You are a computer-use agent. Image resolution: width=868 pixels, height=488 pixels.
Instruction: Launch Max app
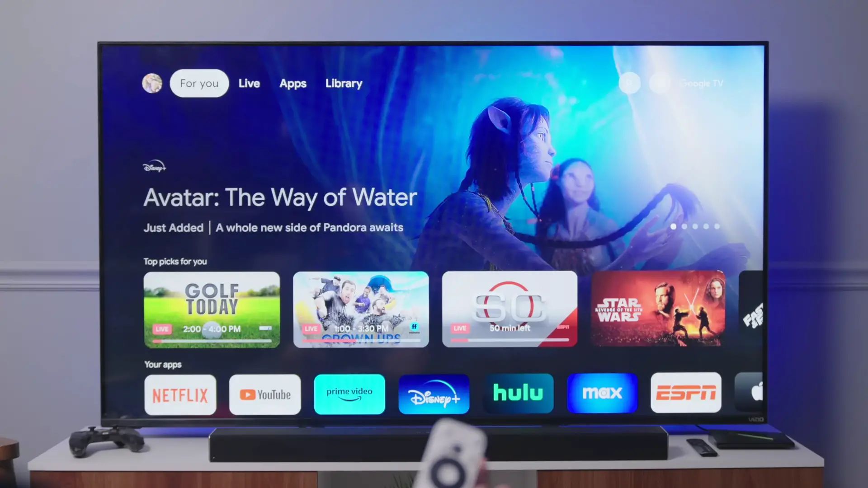pos(602,394)
